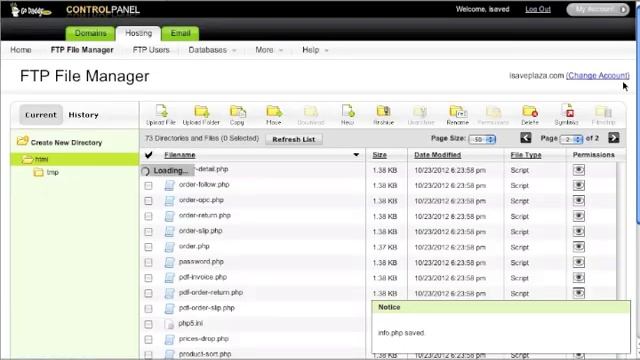640x360 pixels.
Task: Click the file icon of order-follow.php
Action: pyautogui.click(x=169, y=185)
